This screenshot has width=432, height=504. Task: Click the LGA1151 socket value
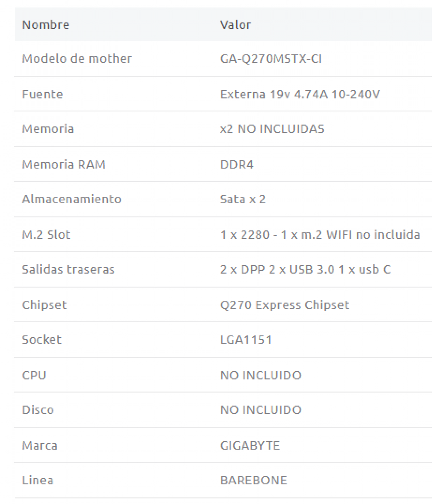[246, 340]
